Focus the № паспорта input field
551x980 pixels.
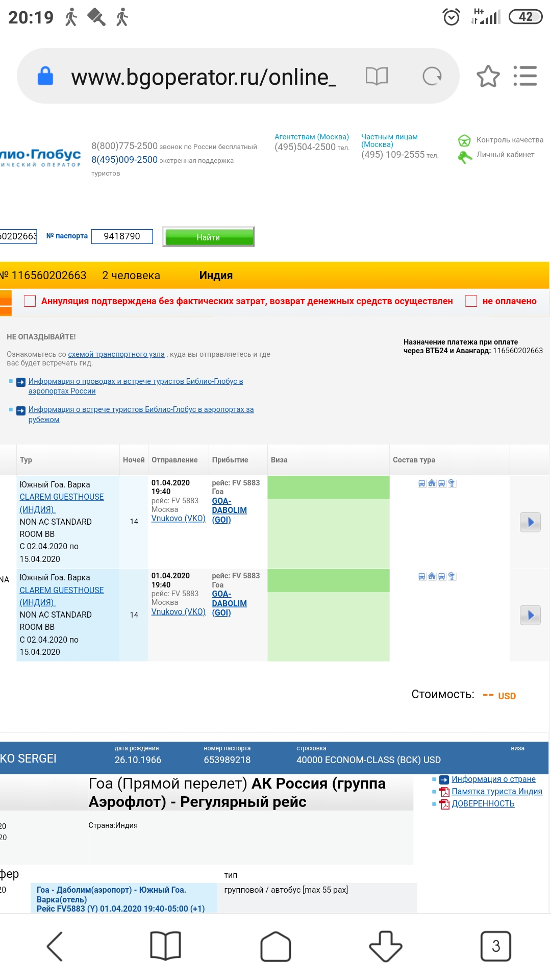coord(122,236)
